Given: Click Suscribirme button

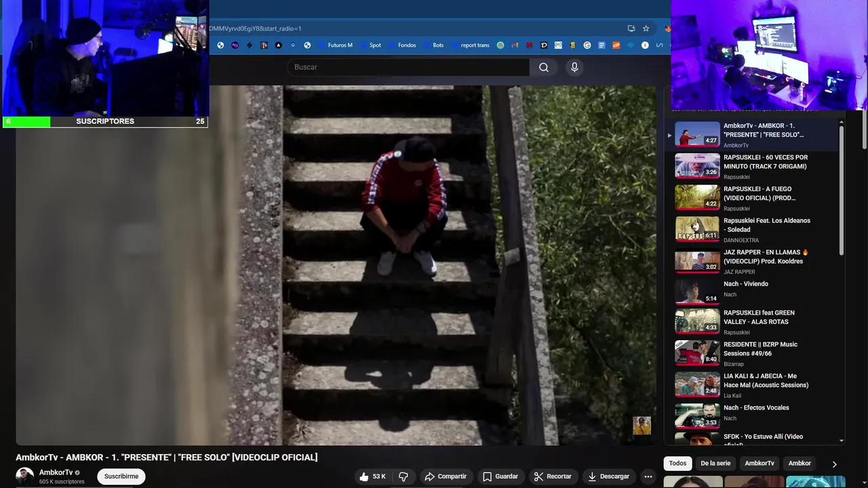Looking at the screenshot, I should (121, 476).
